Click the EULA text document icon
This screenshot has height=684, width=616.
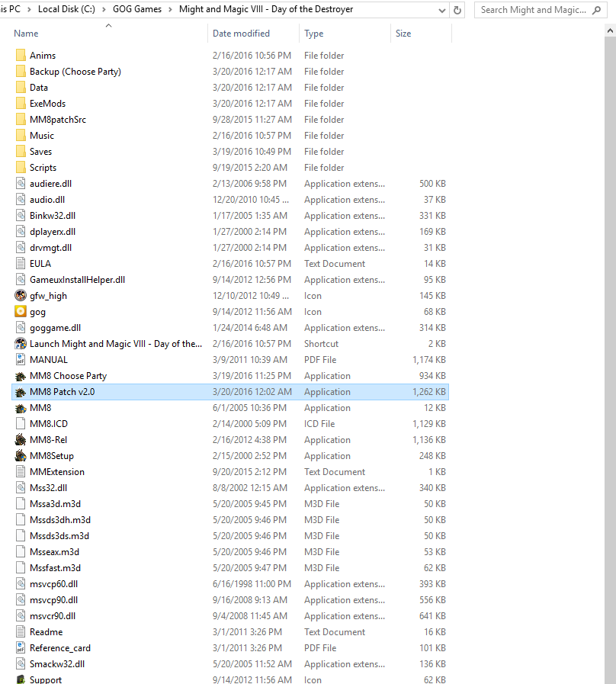21,264
